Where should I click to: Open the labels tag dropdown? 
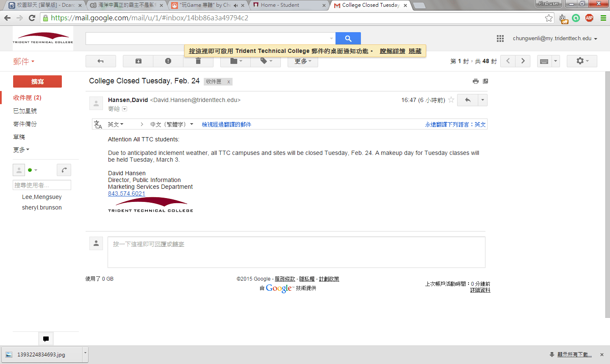[x=265, y=61]
